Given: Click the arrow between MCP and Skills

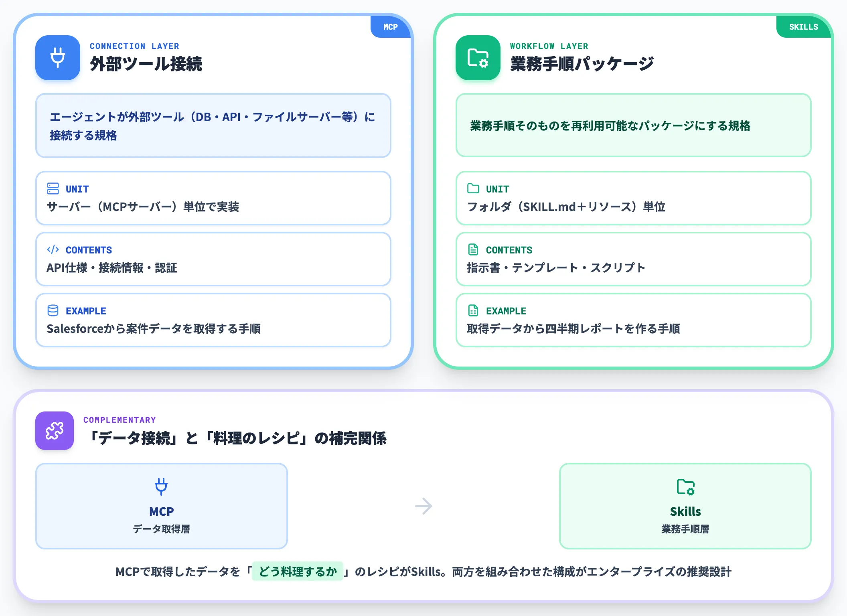Looking at the screenshot, I should [423, 506].
